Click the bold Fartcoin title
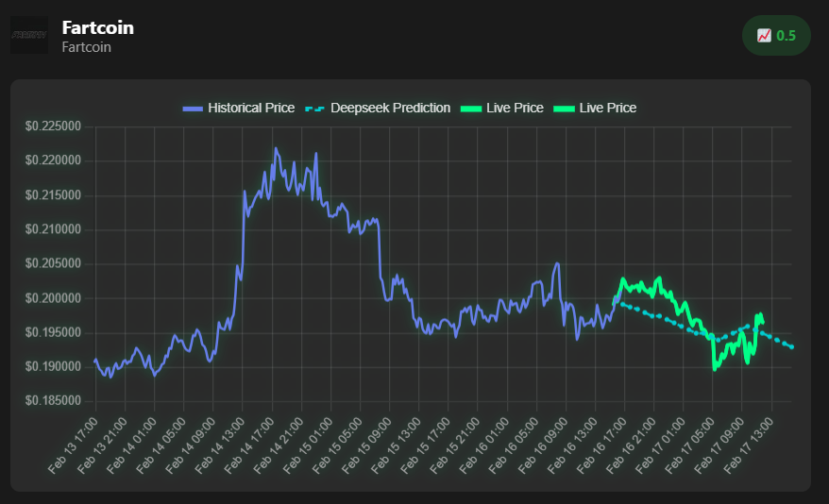The width and height of the screenshot is (829, 504). (98, 27)
